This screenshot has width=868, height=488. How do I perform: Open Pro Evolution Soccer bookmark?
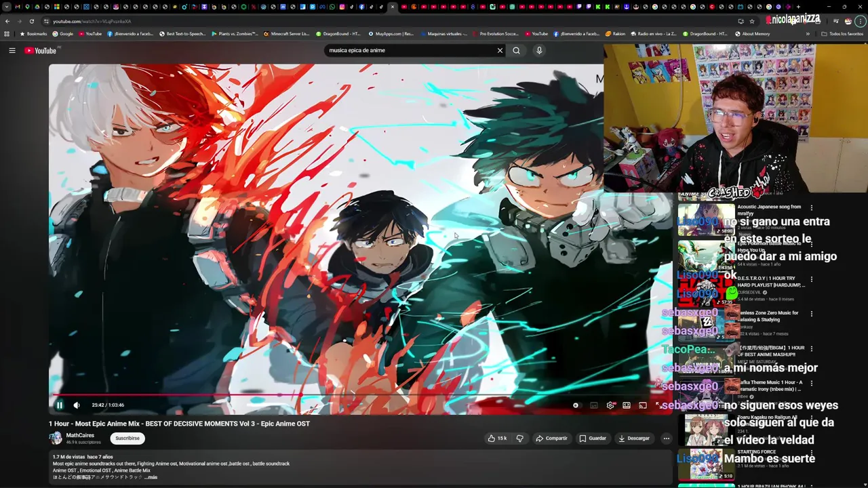pyautogui.click(x=494, y=34)
